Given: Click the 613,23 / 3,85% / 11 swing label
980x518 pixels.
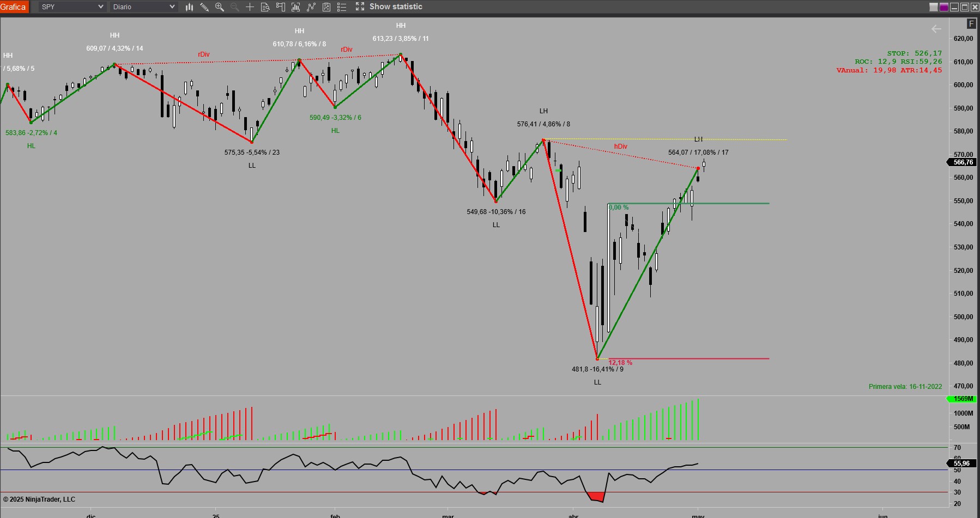Looking at the screenshot, I should (401, 39).
